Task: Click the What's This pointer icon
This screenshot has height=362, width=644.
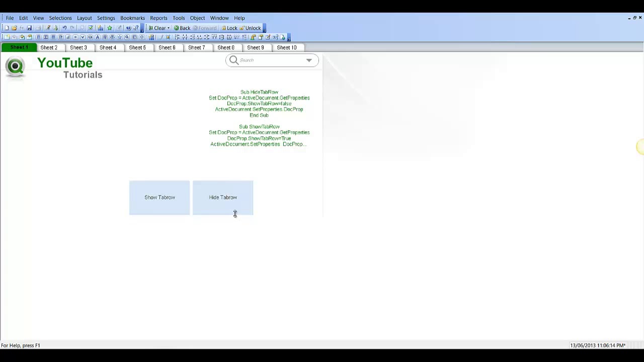Action: pyautogui.click(x=135, y=28)
